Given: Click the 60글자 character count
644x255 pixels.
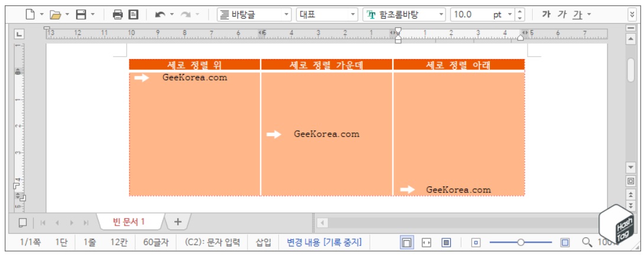Looking at the screenshot, I should [x=155, y=243].
